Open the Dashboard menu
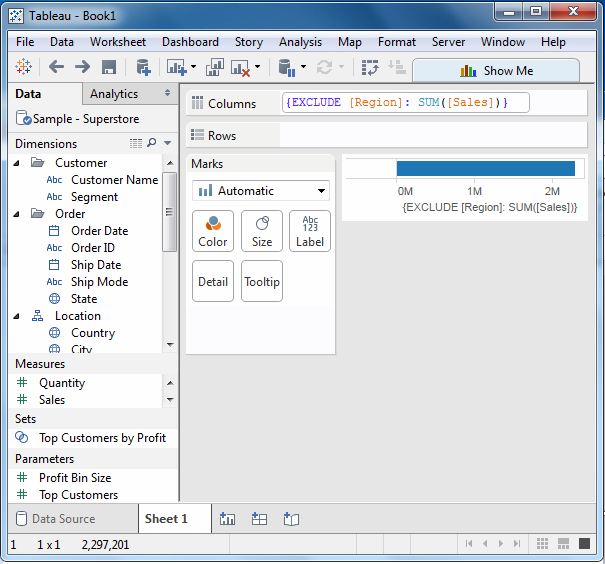The height and width of the screenshot is (564, 605). coord(190,42)
